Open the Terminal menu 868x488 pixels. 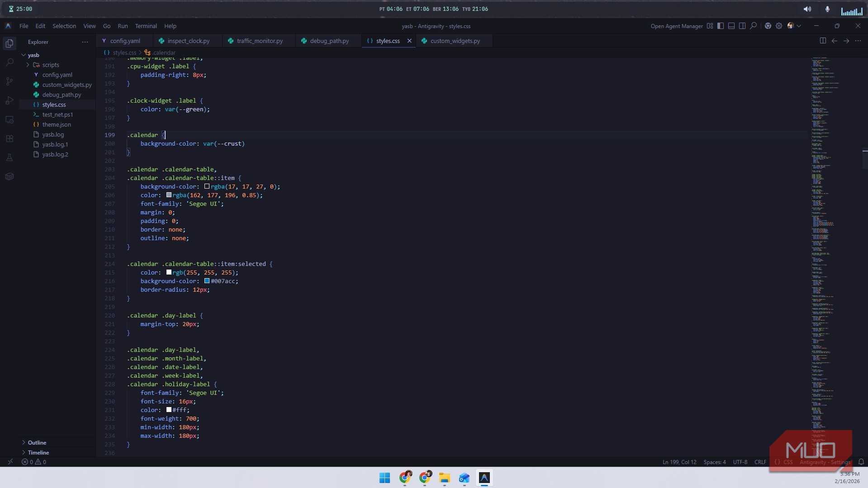coord(146,26)
